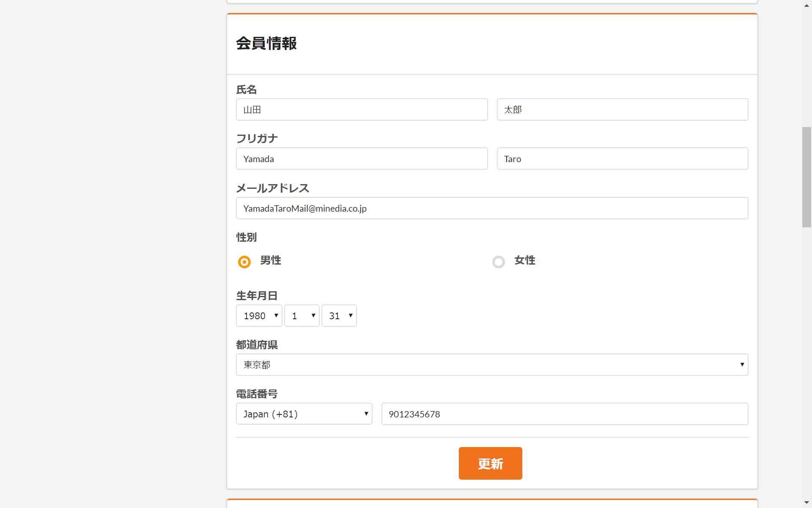This screenshot has height=508, width=812.
Task: Click the given name field containing 太郎
Action: (622, 110)
